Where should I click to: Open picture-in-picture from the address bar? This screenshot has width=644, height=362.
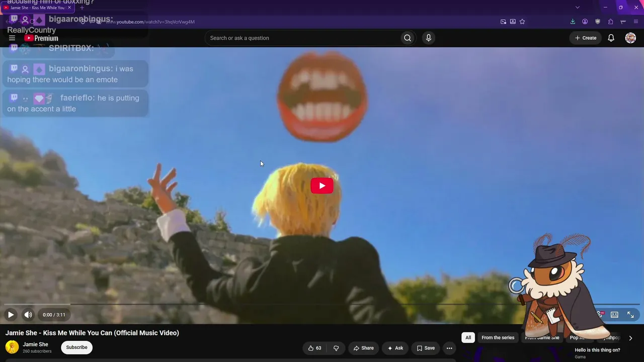pyautogui.click(x=503, y=22)
